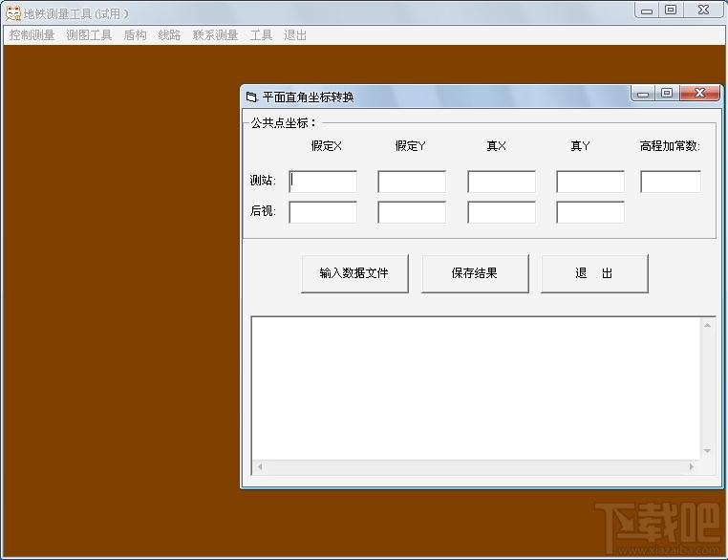Click the results box scroll-down arrow
Screen dimensions: 728x560
tap(707, 451)
